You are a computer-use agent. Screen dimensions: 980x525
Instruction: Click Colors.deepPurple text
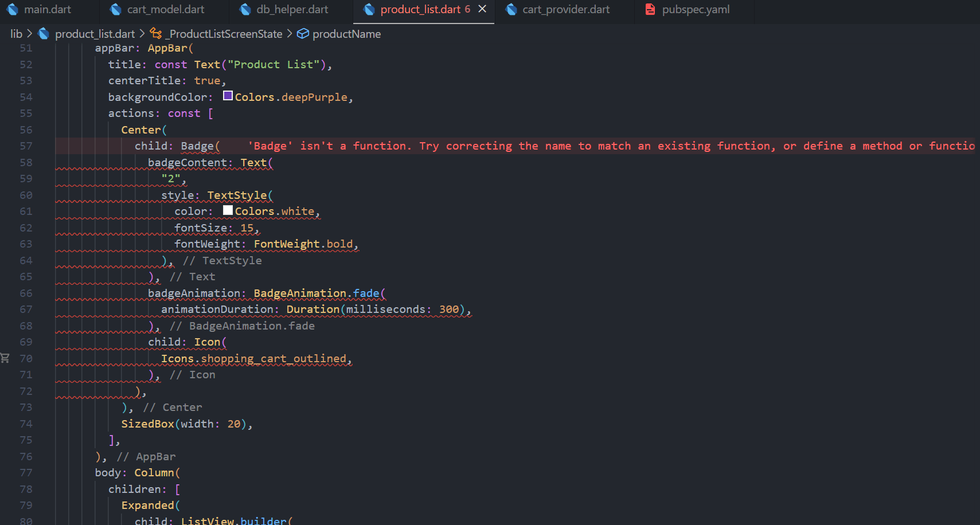(291, 97)
